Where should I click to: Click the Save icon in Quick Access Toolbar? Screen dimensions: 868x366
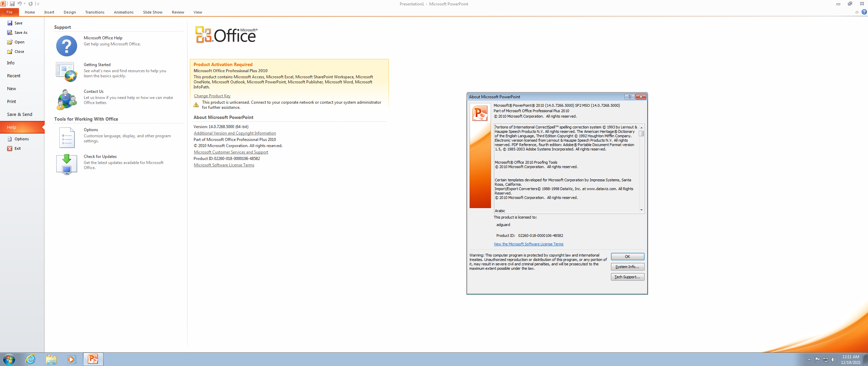tap(12, 4)
